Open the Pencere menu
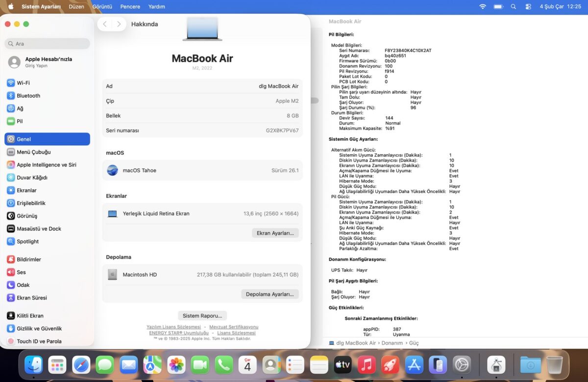The width and height of the screenshot is (588, 382). 130,7
